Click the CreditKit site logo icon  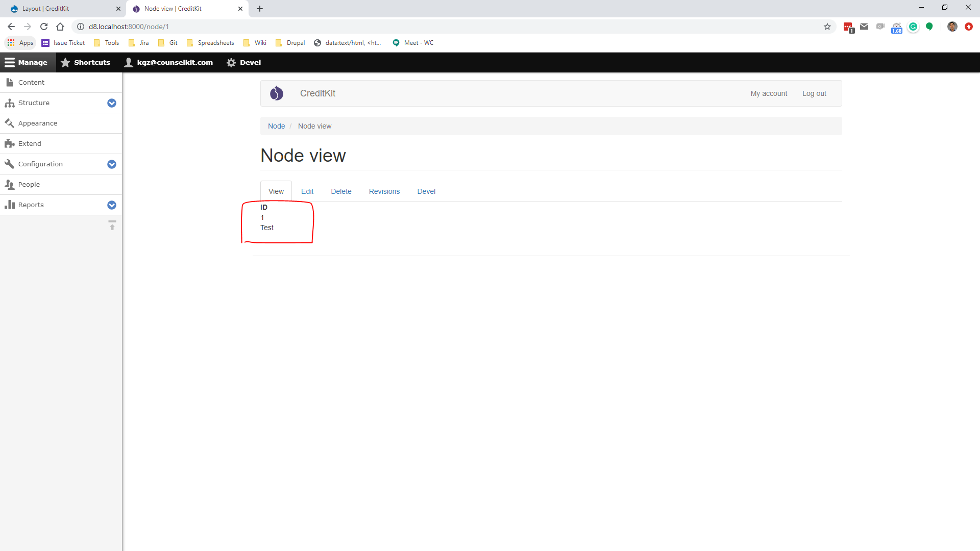click(x=276, y=93)
